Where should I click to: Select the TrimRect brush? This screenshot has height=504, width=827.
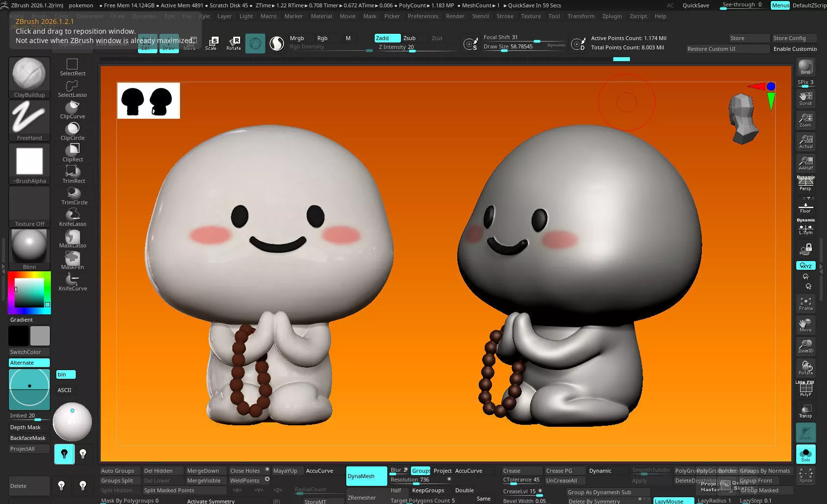click(73, 175)
